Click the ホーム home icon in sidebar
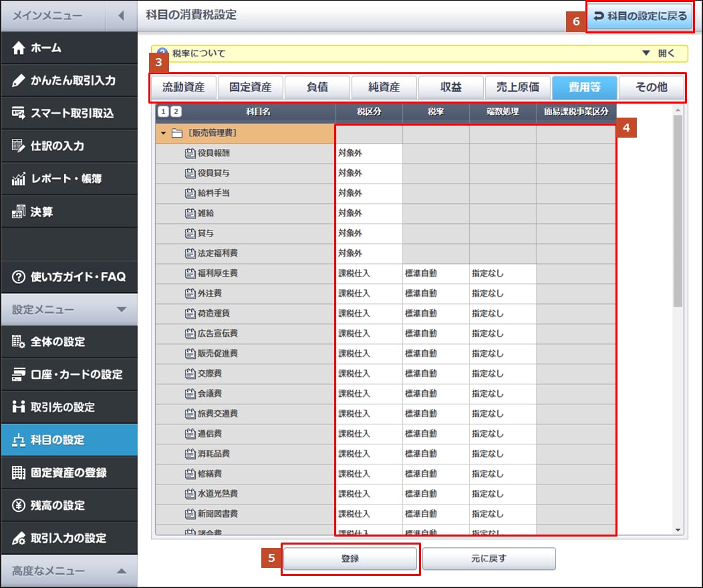703x588 pixels. (x=19, y=48)
